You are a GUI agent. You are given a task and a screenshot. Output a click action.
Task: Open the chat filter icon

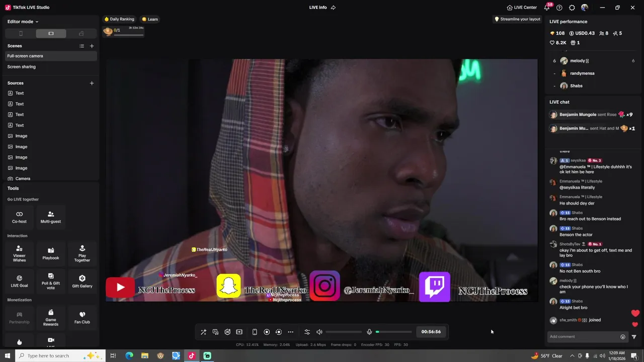pyautogui.click(x=634, y=337)
